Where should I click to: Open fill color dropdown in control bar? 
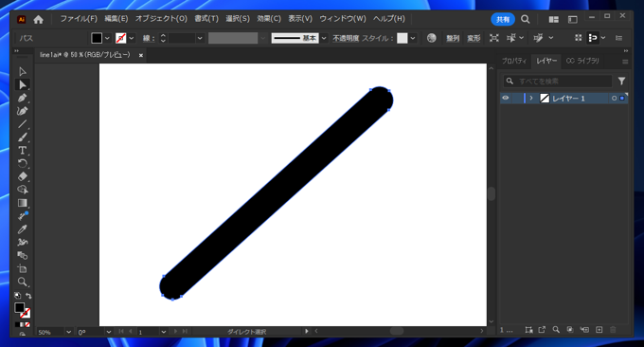107,38
